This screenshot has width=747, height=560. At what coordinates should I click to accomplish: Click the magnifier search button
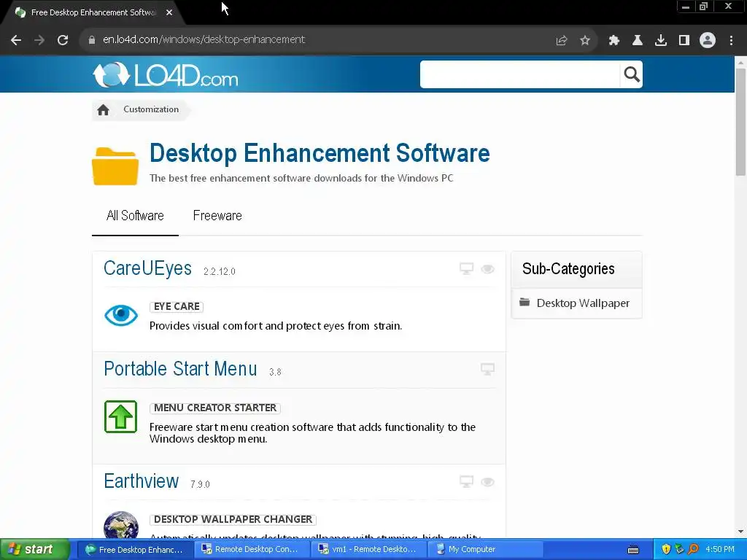(x=631, y=74)
